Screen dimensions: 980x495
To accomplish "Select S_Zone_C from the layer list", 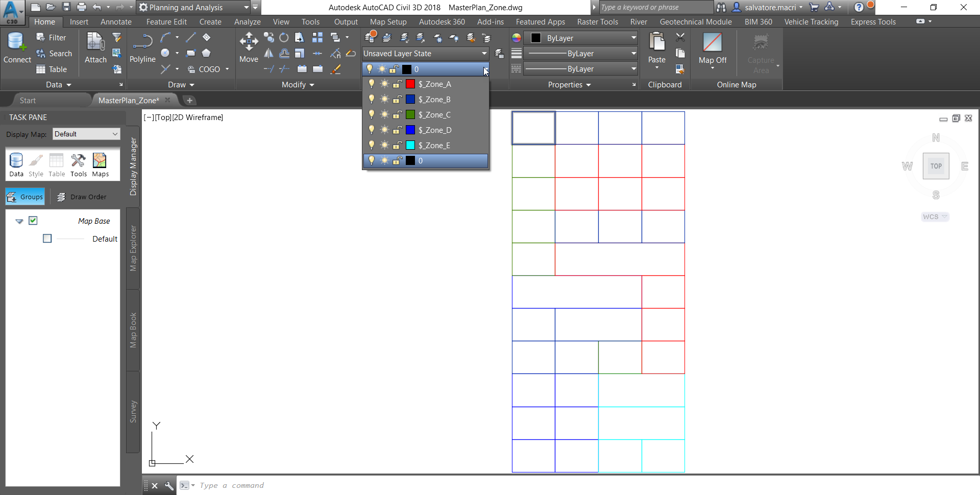I will point(434,115).
